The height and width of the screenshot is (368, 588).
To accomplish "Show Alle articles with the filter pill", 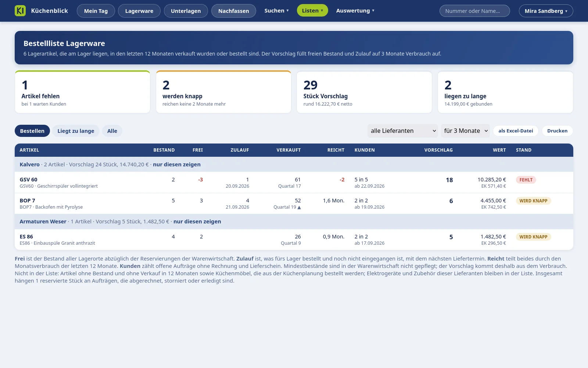I will tap(112, 131).
